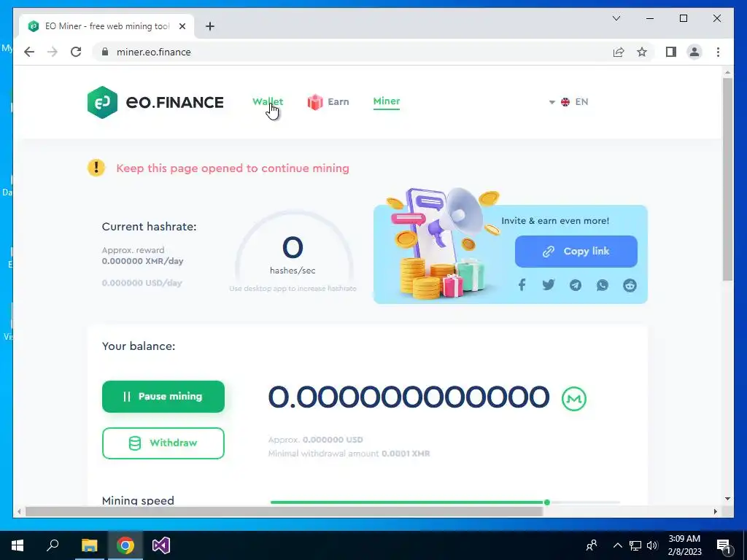The width and height of the screenshot is (747, 560).
Task: Open the Windows Start menu
Action: pos(18,545)
